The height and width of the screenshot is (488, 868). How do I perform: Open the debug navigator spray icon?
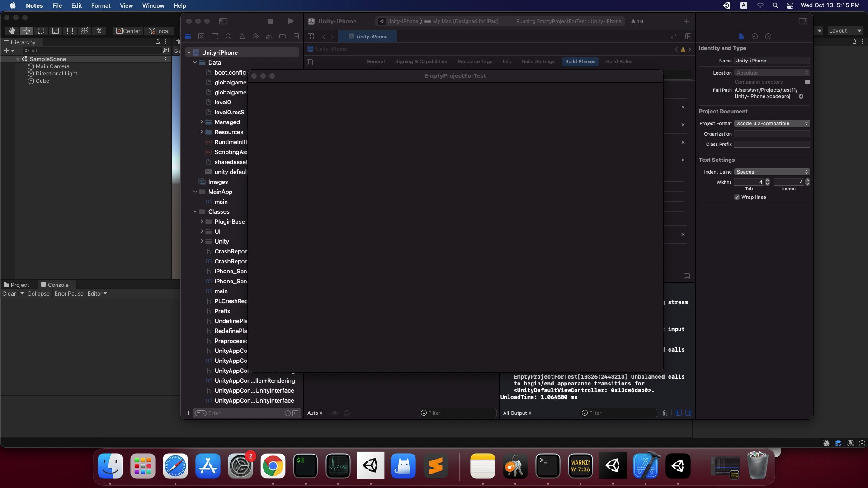(269, 37)
